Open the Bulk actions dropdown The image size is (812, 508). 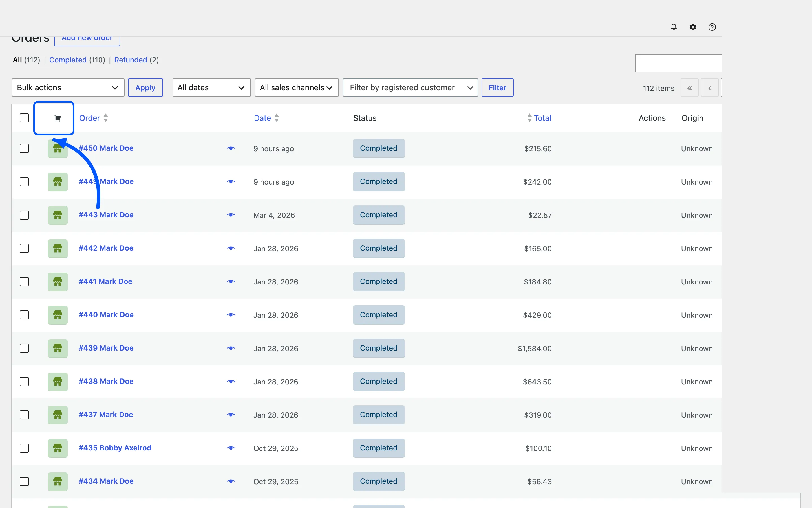pos(68,88)
